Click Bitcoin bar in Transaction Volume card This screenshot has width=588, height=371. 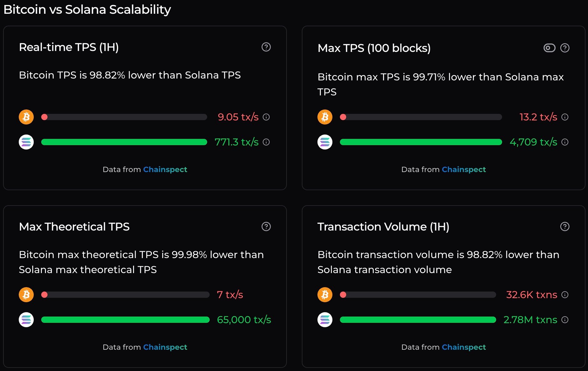[418, 295]
